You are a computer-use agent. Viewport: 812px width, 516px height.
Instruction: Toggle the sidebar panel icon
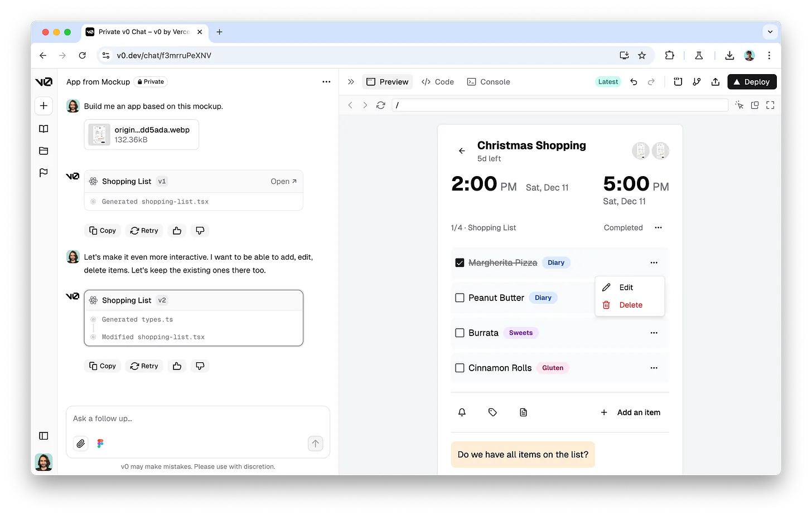coord(43,436)
